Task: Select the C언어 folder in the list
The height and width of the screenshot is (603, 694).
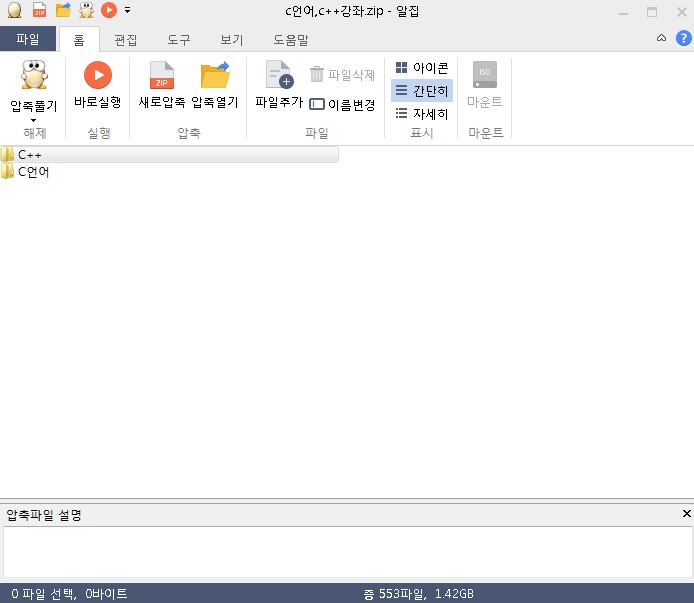Action: point(25,172)
